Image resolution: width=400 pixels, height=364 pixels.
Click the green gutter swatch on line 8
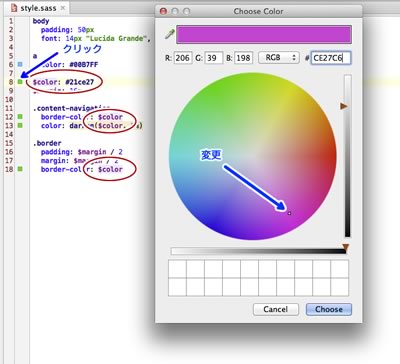click(x=20, y=82)
